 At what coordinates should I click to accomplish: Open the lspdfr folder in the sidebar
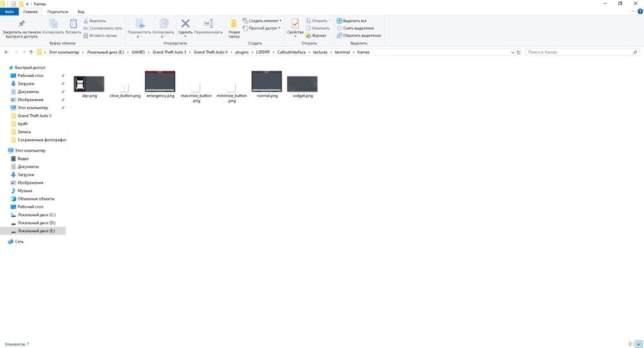pos(23,124)
